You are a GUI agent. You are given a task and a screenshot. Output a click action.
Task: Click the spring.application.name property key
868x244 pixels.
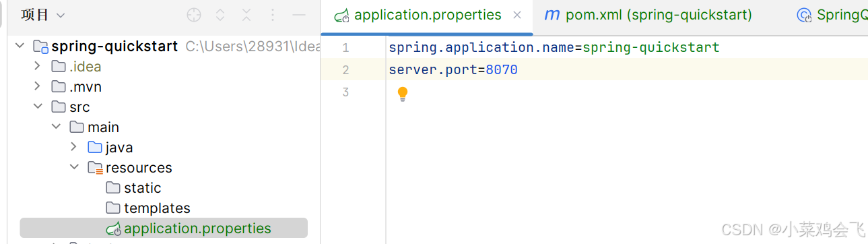(481, 48)
